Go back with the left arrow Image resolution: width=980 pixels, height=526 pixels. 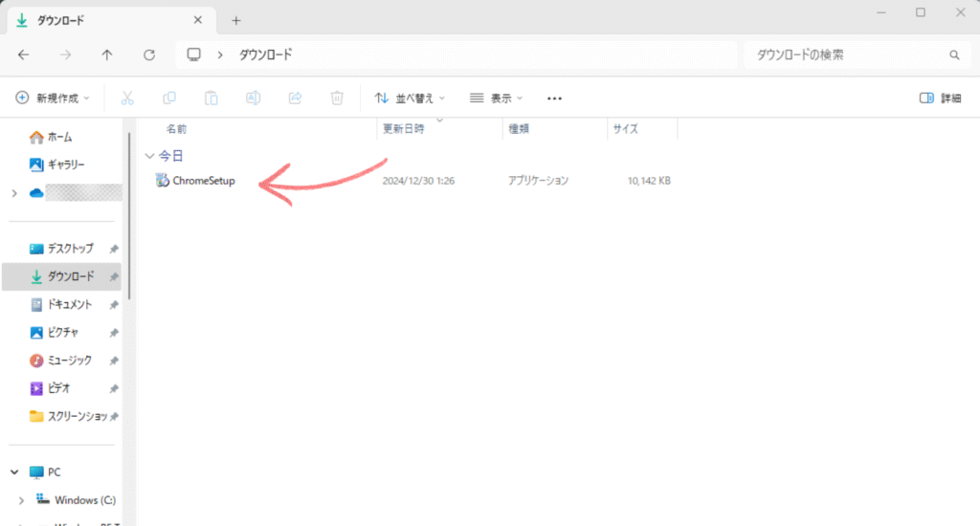click(24, 55)
